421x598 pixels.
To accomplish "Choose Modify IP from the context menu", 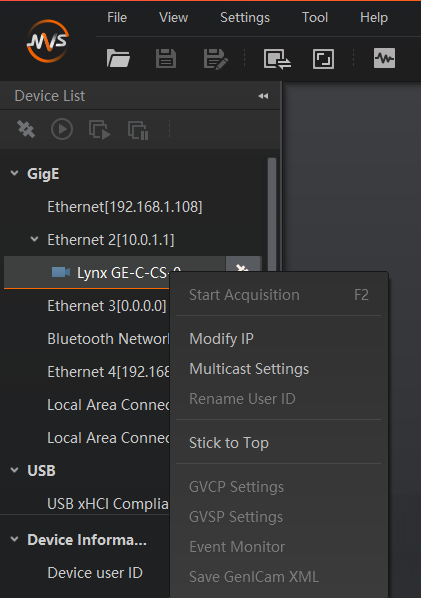I will point(221,339).
